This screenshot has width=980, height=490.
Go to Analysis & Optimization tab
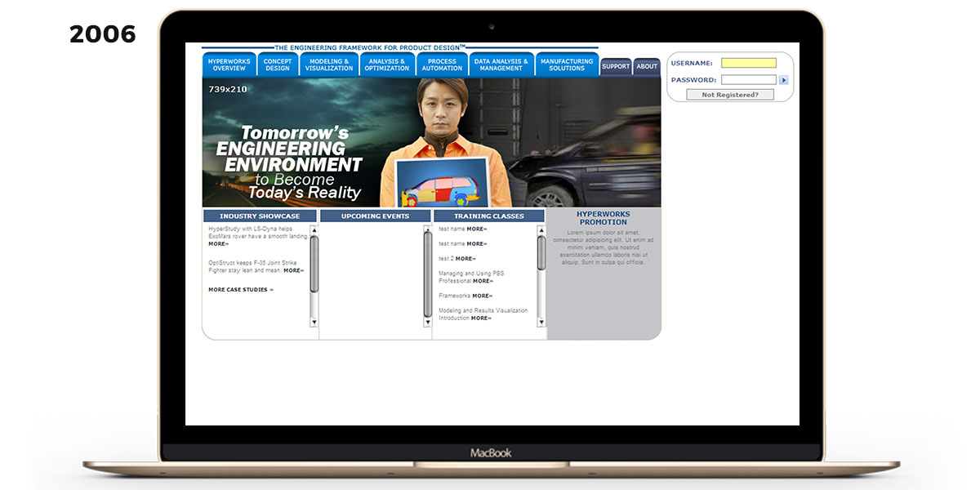(387, 65)
